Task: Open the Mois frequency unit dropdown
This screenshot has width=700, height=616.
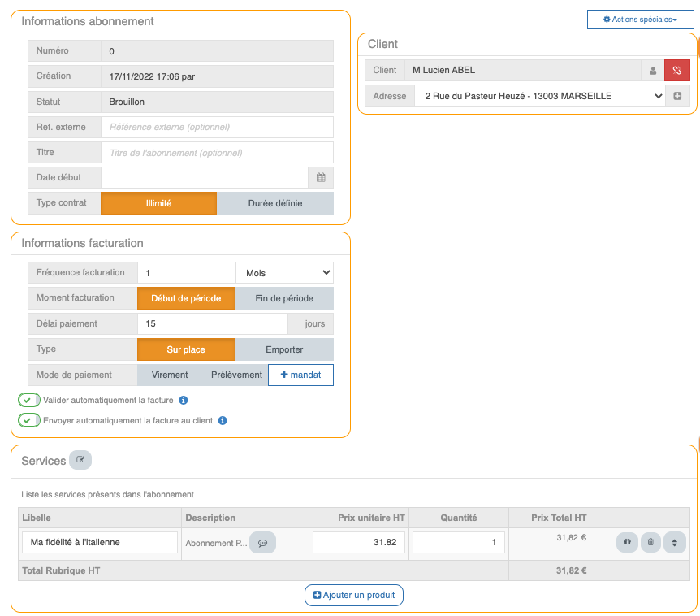Action: coord(284,273)
